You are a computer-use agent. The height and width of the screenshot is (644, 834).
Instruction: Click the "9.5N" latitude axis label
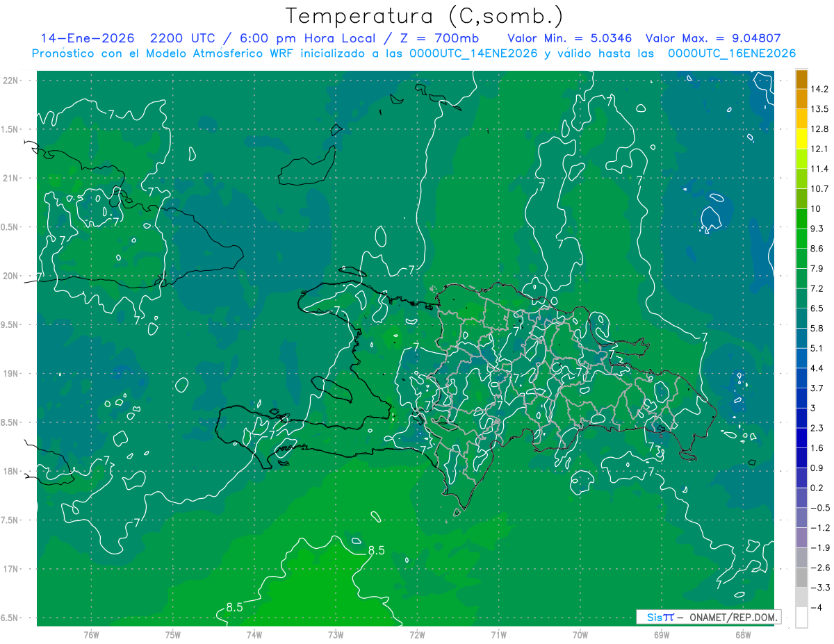coord(8,325)
